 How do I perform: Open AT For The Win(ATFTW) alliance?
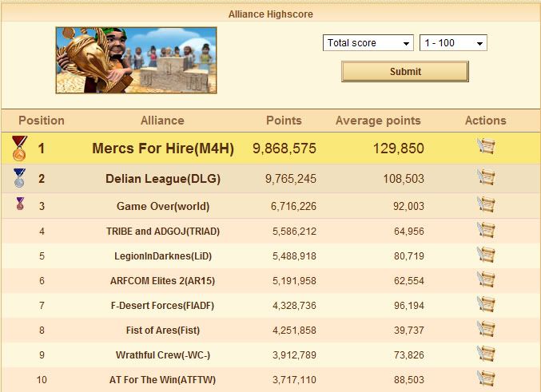point(162,380)
